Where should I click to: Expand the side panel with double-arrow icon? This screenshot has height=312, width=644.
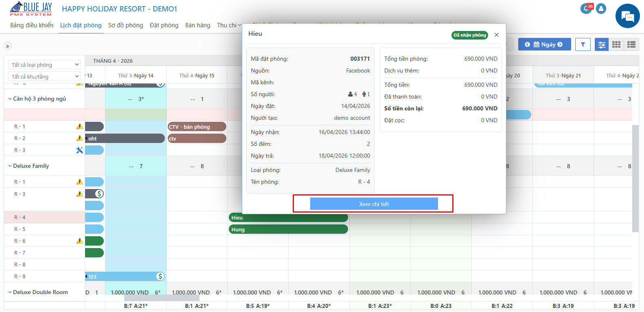pos(8,46)
